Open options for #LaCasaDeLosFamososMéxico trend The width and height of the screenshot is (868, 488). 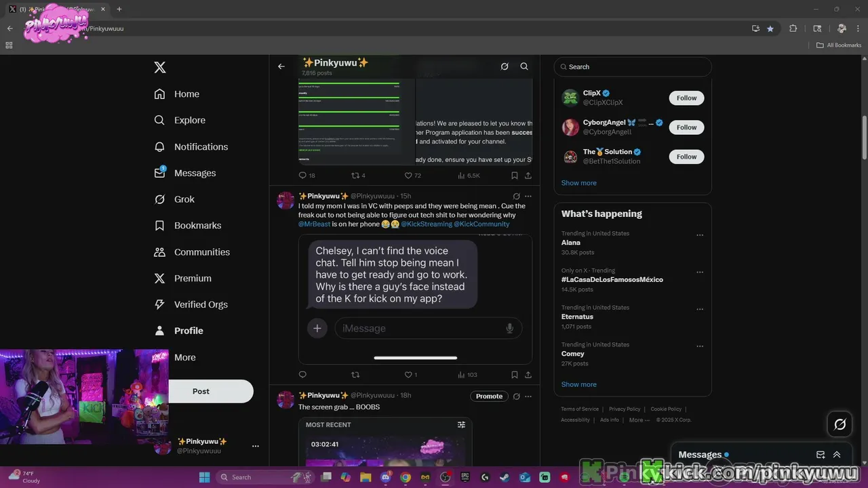(x=700, y=272)
